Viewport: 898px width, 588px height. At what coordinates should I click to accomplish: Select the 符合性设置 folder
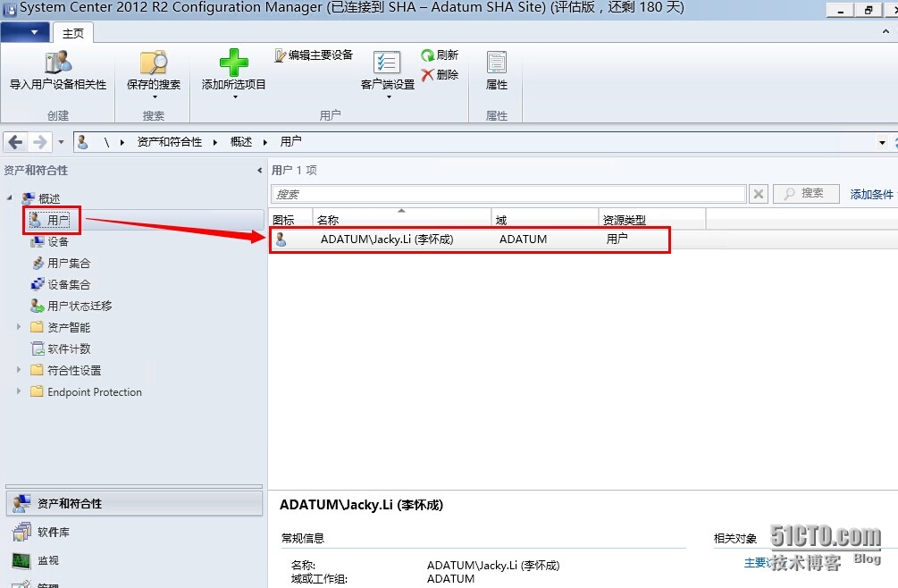[x=66, y=371]
